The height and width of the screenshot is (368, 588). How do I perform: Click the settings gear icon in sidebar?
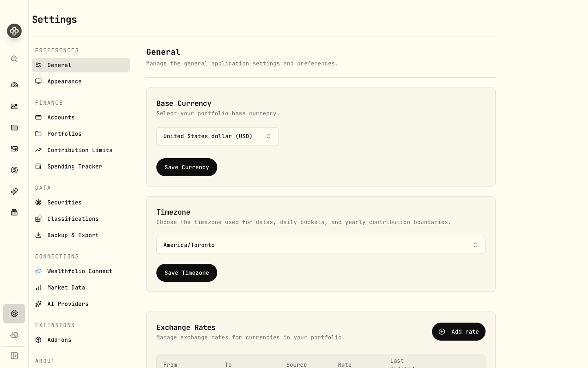[x=14, y=314]
